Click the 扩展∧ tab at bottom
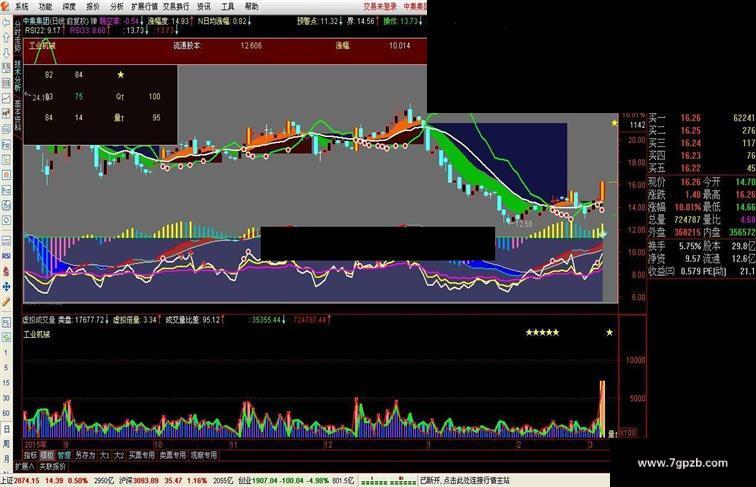 point(25,466)
